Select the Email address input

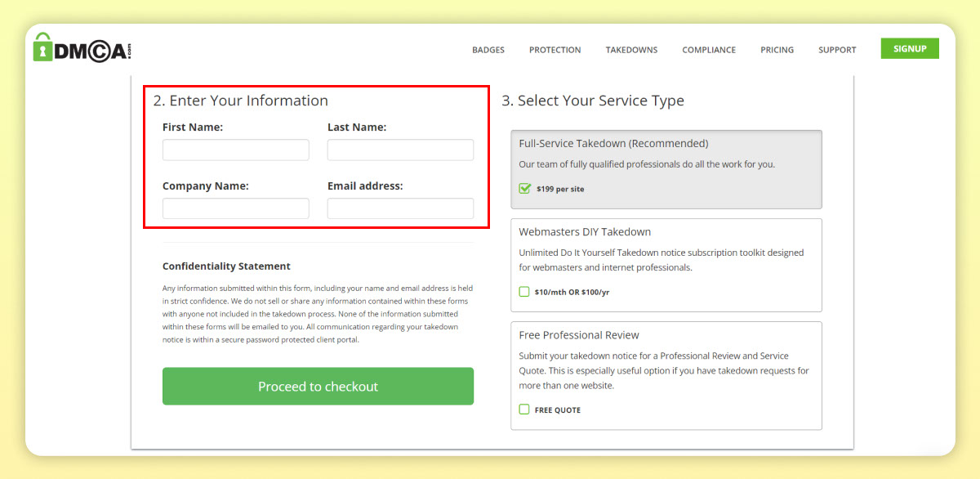400,208
